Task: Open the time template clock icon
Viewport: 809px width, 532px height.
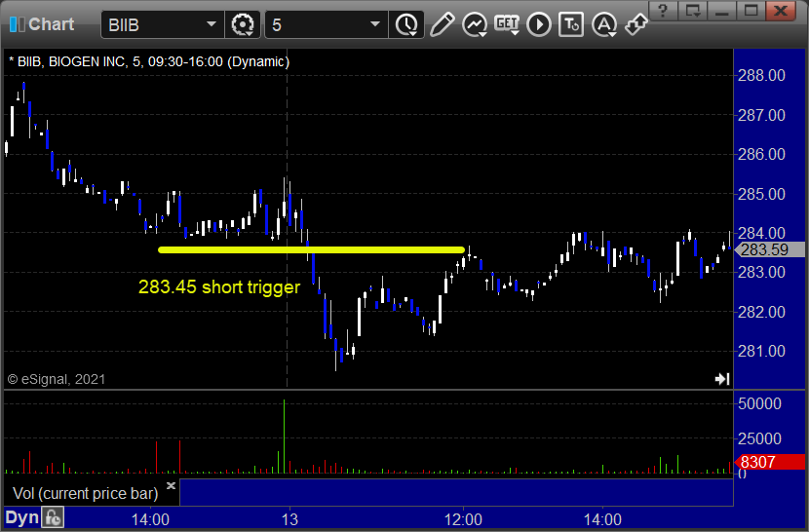Action: coord(407,24)
